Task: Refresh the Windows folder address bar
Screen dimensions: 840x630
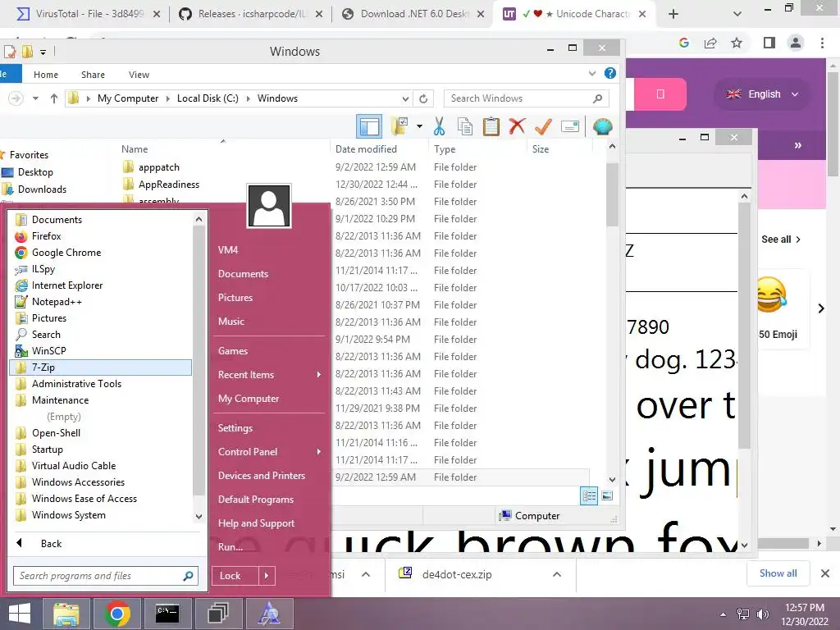Action: [x=423, y=98]
